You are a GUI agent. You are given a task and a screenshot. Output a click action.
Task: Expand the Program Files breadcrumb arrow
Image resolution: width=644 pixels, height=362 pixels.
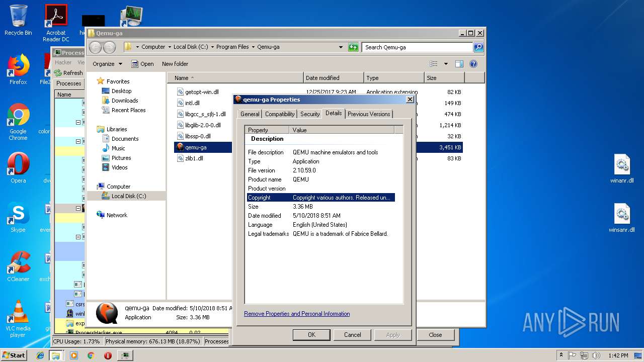pos(253,47)
